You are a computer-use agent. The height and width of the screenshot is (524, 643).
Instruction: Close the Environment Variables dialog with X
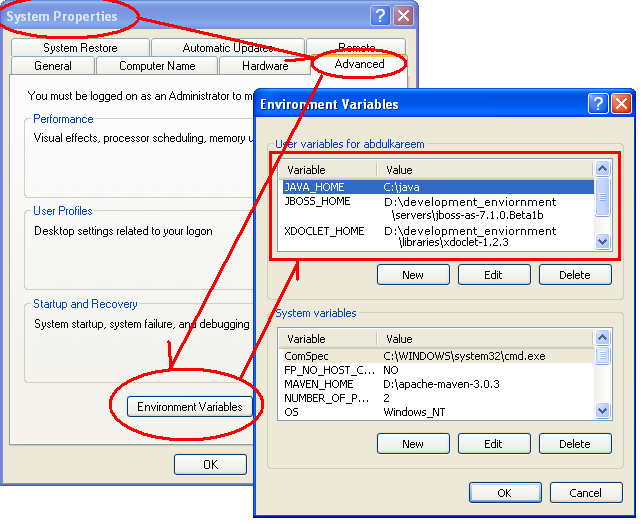click(x=621, y=103)
